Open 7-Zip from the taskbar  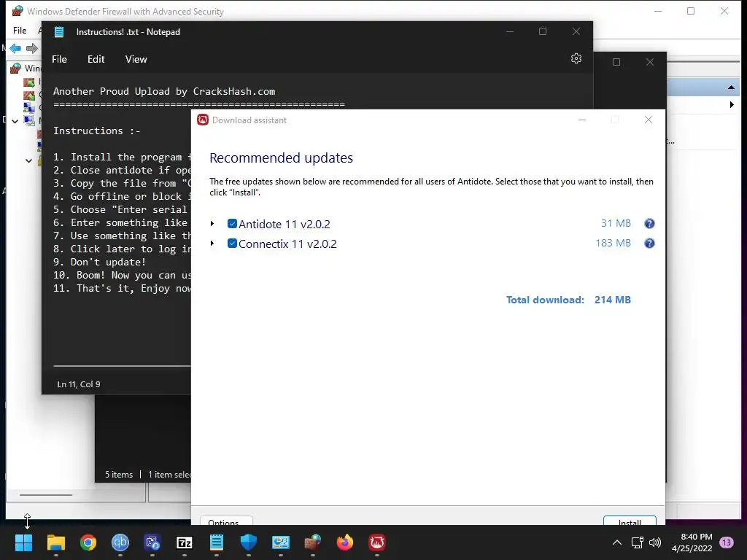click(185, 542)
